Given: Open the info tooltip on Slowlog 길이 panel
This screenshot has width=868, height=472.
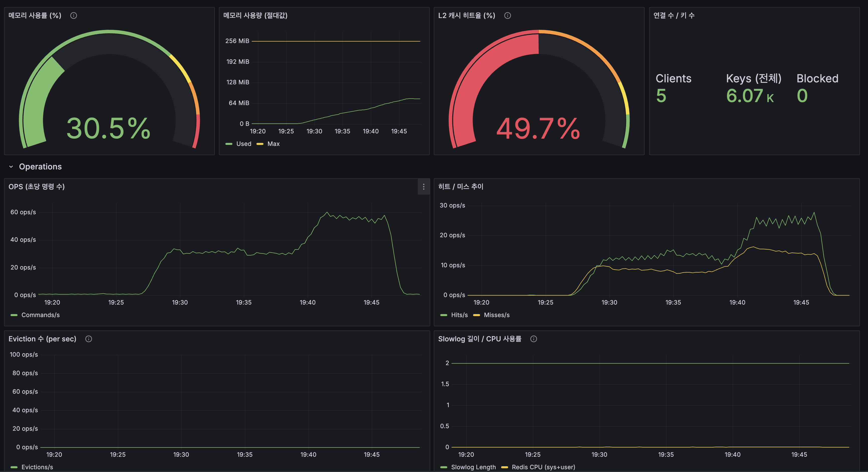Looking at the screenshot, I should point(533,339).
